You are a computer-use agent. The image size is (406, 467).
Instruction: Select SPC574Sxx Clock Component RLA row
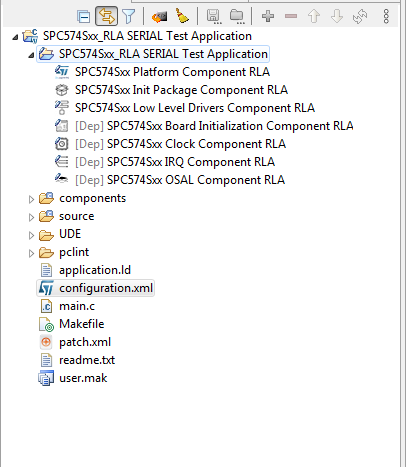click(170, 144)
